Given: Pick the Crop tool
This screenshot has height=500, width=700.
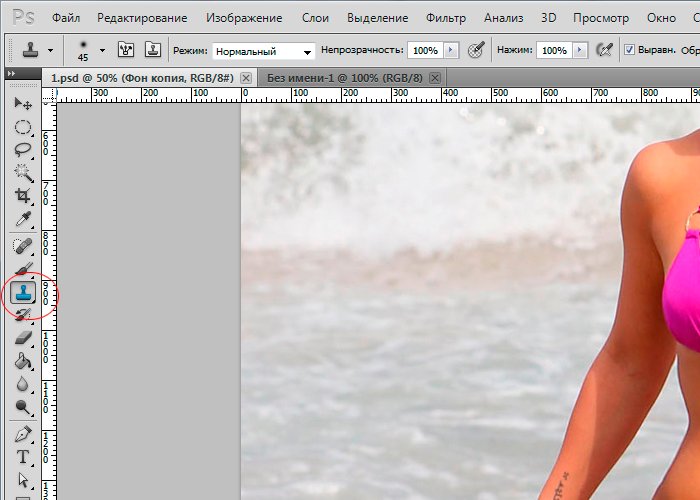Looking at the screenshot, I should [22, 197].
